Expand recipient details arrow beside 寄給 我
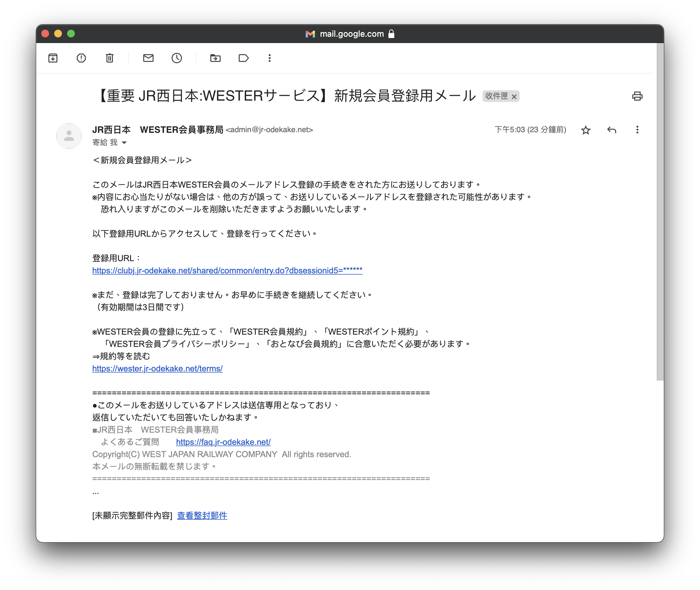Screen dimensions: 700x590 point(124,143)
